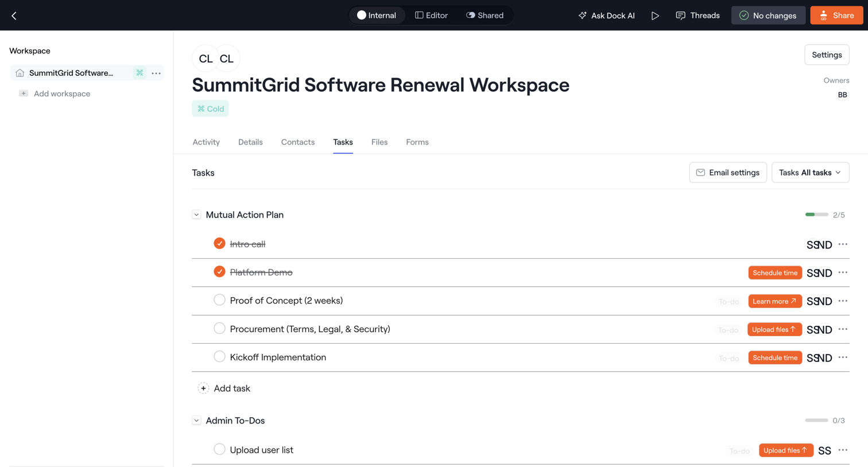Open more options for Platform Demo task
868x467 pixels.
tap(843, 273)
